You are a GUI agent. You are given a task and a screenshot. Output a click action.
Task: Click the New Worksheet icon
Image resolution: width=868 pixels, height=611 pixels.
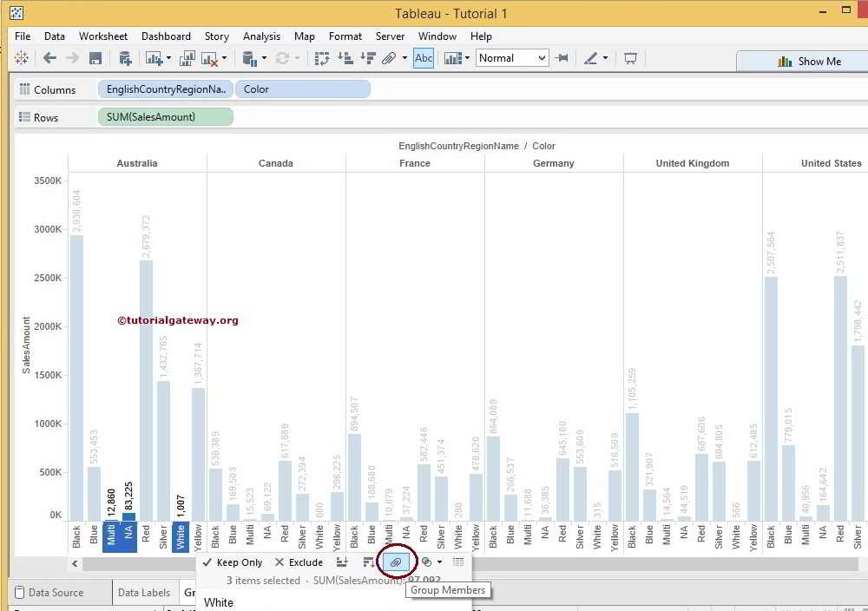pos(155,58)
